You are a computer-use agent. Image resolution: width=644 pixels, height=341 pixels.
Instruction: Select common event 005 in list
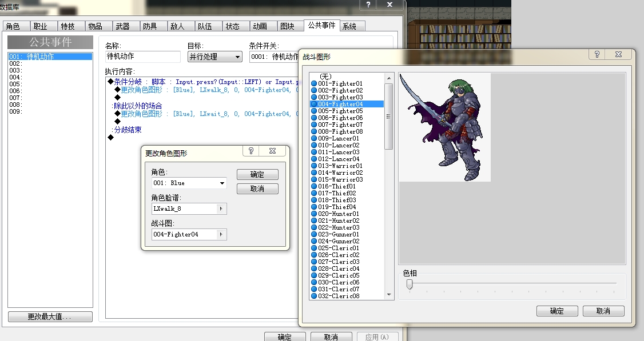tap(50, 84)
